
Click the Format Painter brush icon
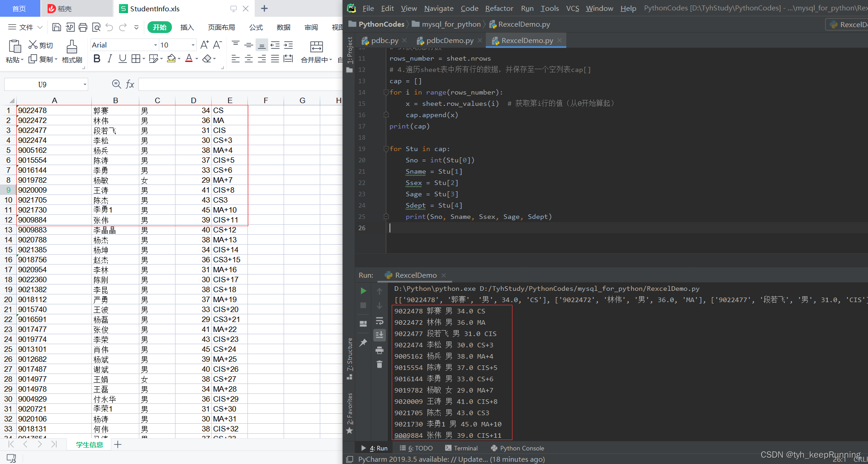click(72, 47)
